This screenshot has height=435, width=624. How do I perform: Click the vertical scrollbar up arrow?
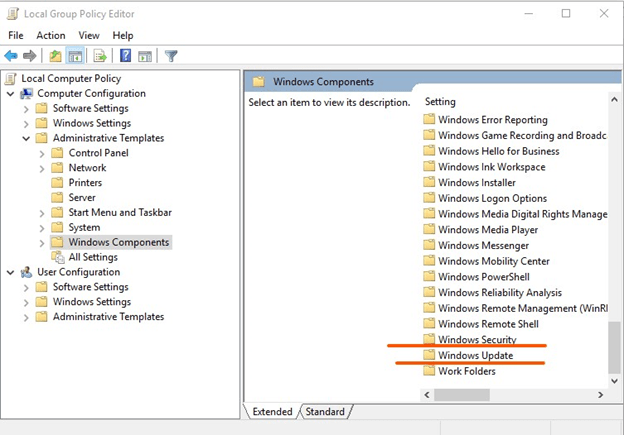click(614, 99)
